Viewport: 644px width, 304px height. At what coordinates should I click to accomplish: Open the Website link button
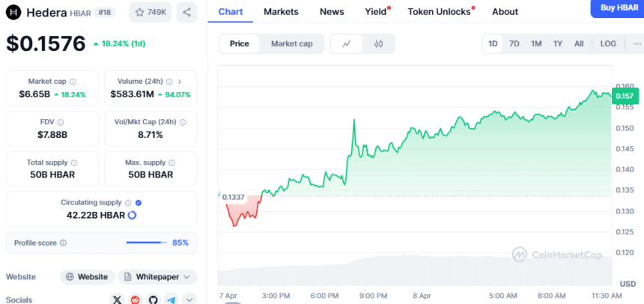click(x=88, y=277)
